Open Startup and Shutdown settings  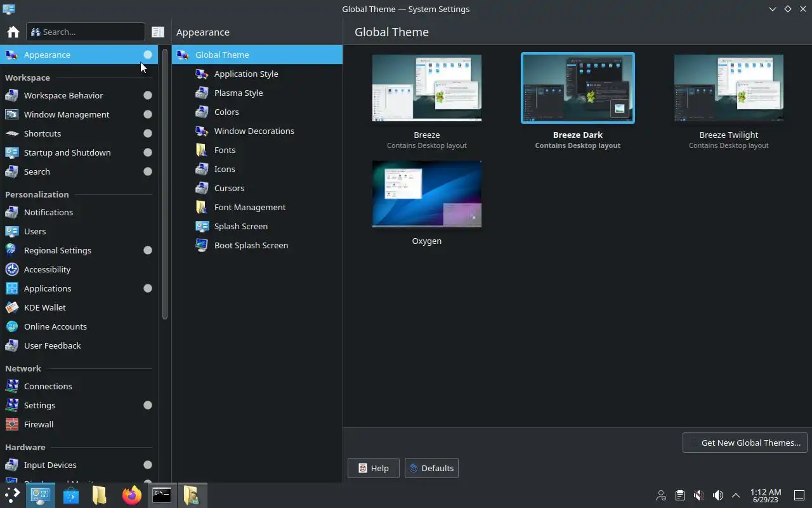pyautogui.click(x=79, y=152)
